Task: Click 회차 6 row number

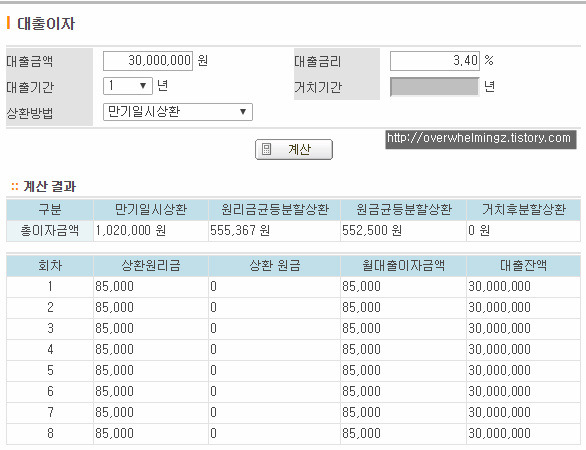Action: (x=50, y=391)
